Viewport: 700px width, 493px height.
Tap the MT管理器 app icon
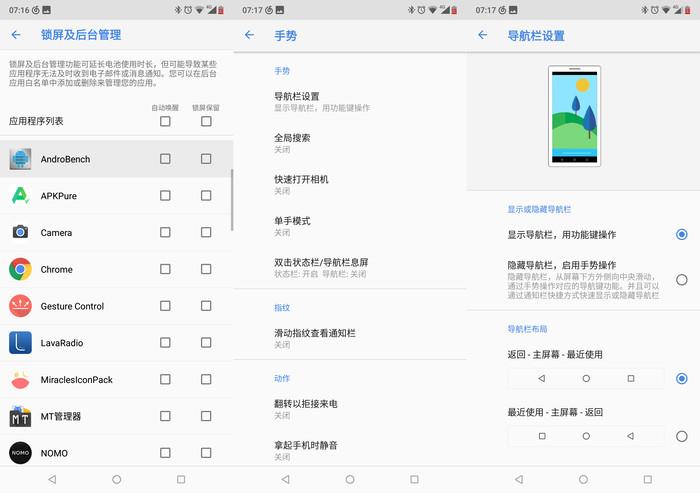coord(20,416)
